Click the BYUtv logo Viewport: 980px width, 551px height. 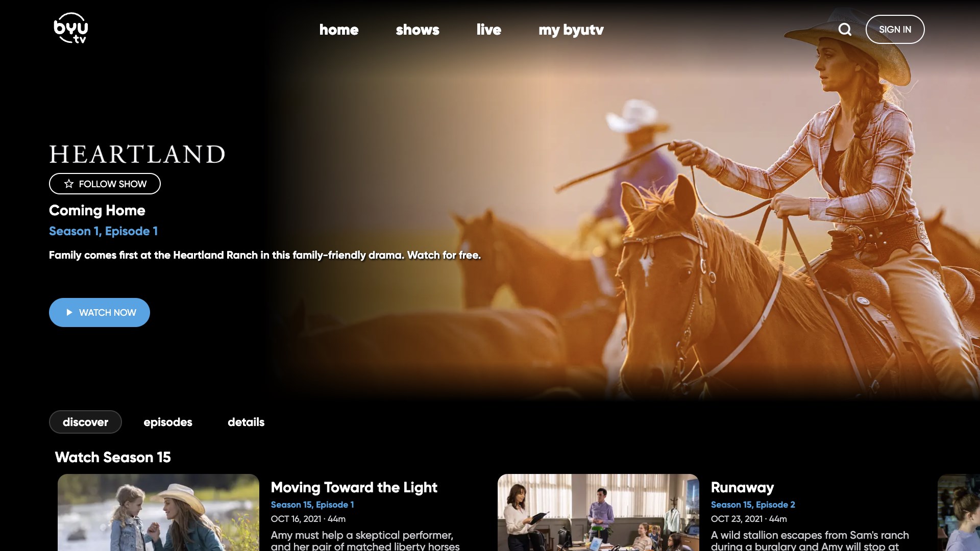(x=71, y=29)
